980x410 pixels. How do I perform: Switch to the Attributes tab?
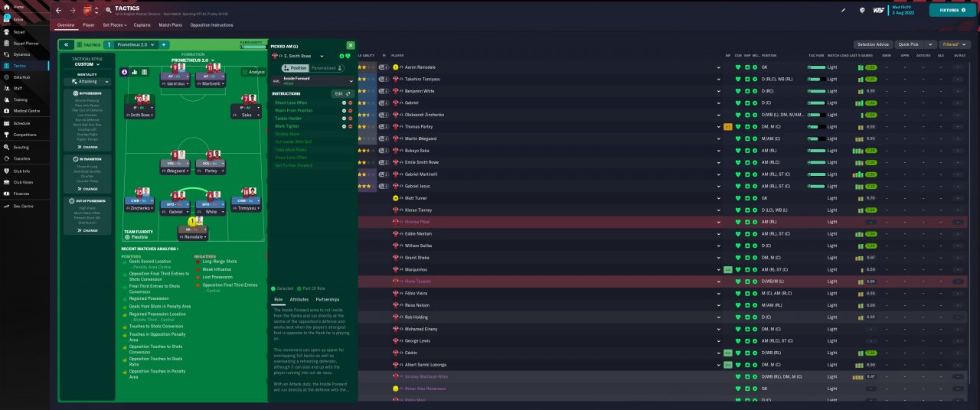(x=299, y=300)
